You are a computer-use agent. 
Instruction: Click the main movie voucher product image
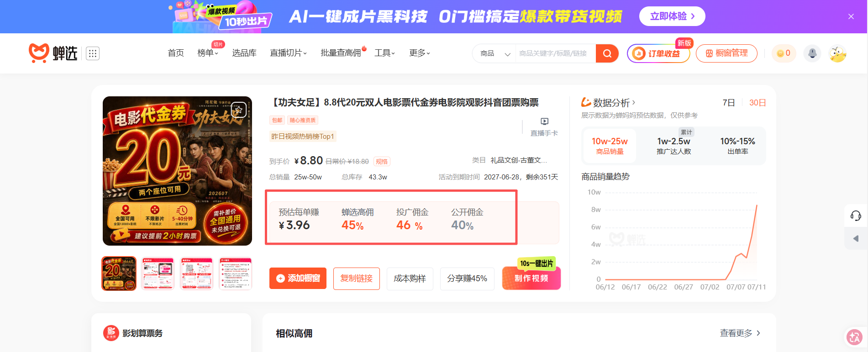[x=177, y=171]
